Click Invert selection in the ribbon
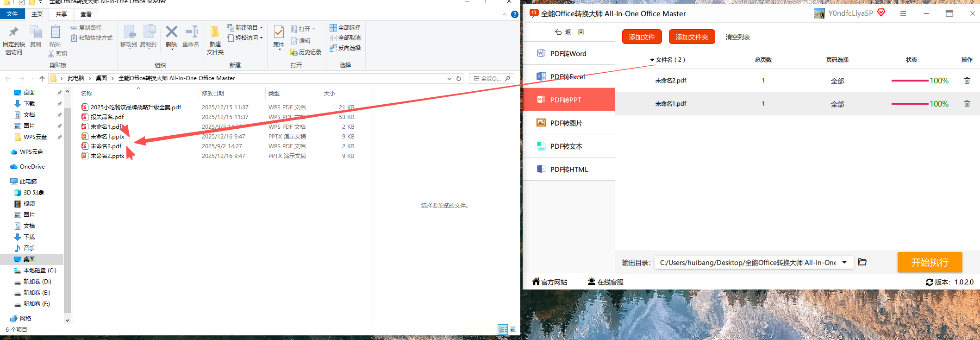 pos(345,48)
